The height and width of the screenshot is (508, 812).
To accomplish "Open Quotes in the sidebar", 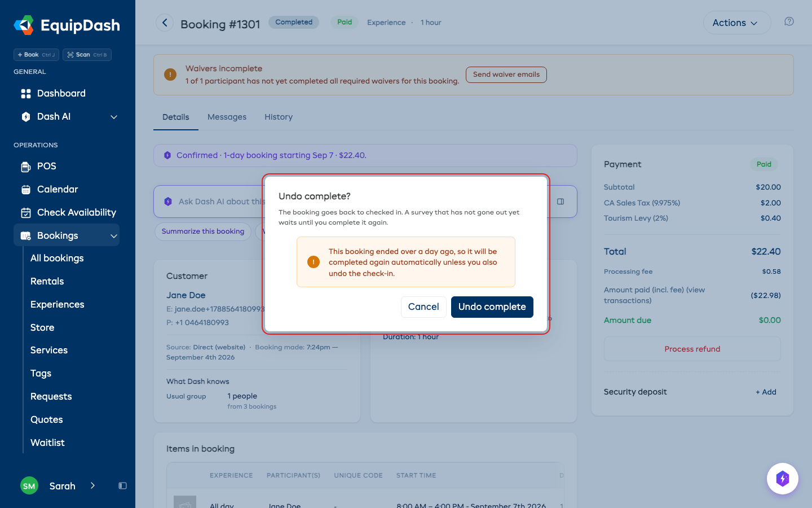I will (x=47, y=419).
